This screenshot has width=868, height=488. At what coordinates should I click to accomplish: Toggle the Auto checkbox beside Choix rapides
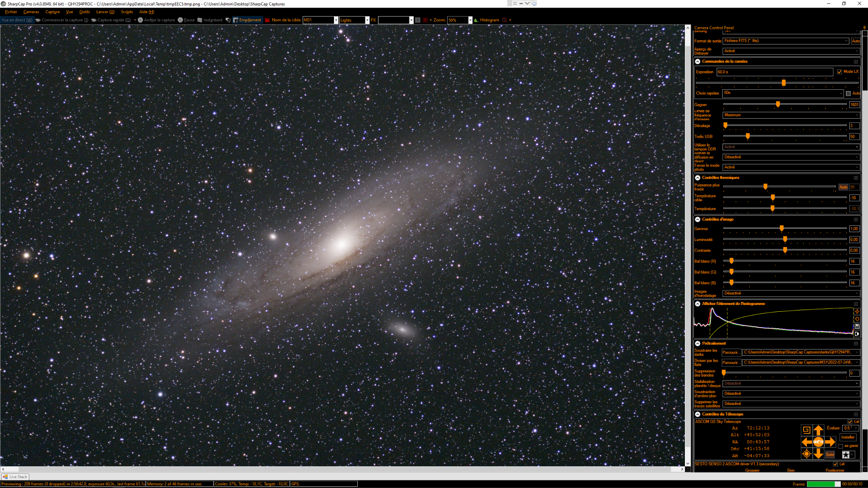click(849, 93)
